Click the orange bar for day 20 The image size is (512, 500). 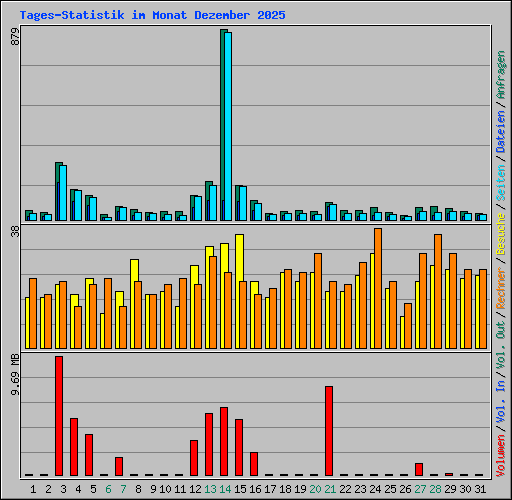pyautogui.click(x=318, y=301)
